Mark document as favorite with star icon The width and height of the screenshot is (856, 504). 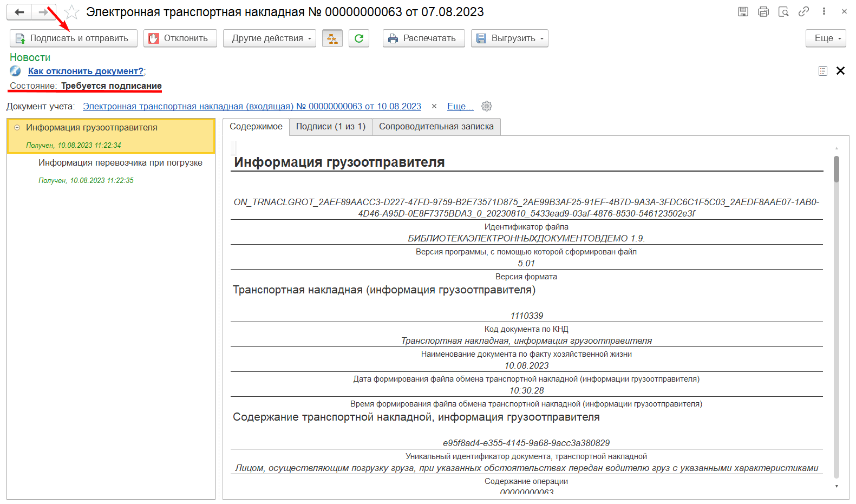pyautogui.click(x=71, y=12)
